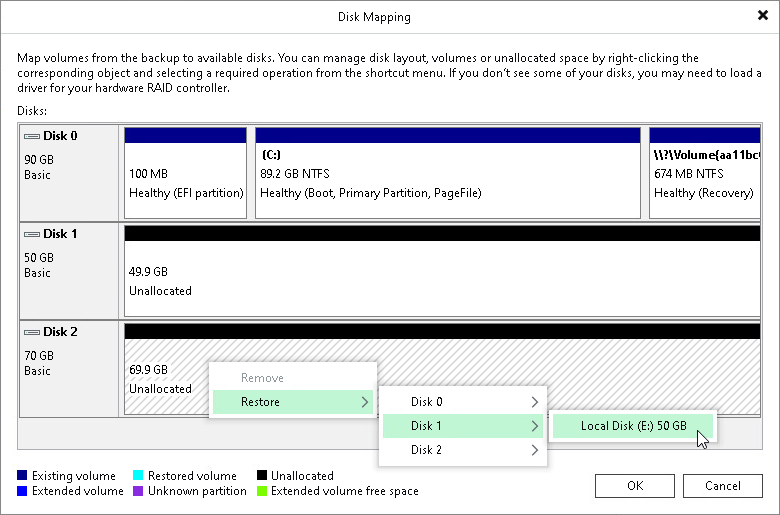Click the 'Disks:' label
Screen dimensions: 780x515
[x=32, y=110]
